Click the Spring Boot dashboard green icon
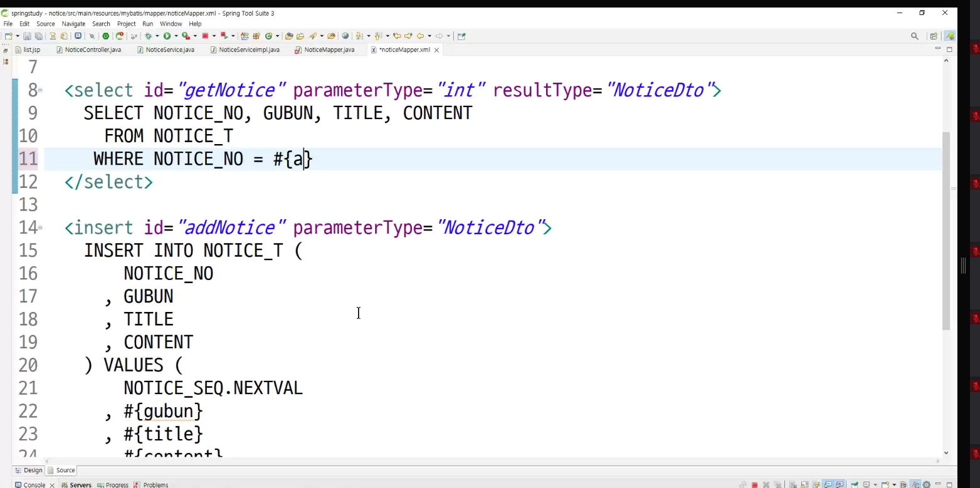The height and width of the screenshot is (488, 980). [x=105, y=36]
